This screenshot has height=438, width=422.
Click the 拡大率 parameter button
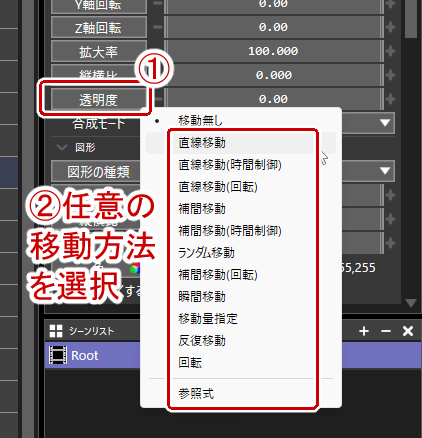pos(99,52)
